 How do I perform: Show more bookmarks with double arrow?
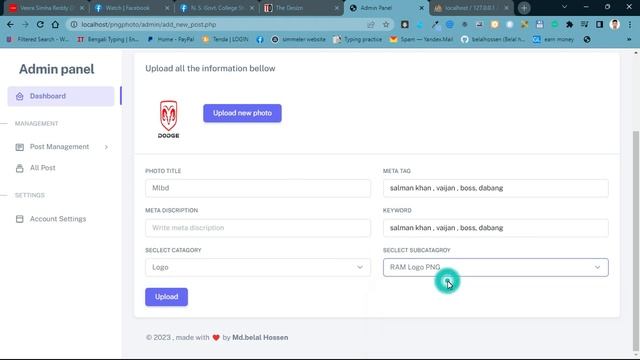click(x=629, y=40)
